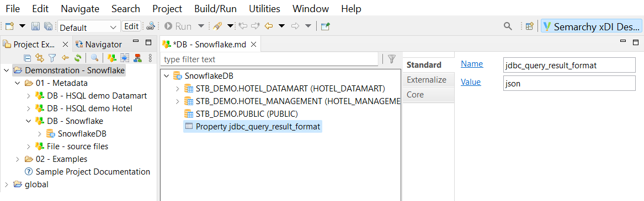Select the Semarchy xDI Designer perspective
Viewport: 644px width, 201px height.
point(591,26)
